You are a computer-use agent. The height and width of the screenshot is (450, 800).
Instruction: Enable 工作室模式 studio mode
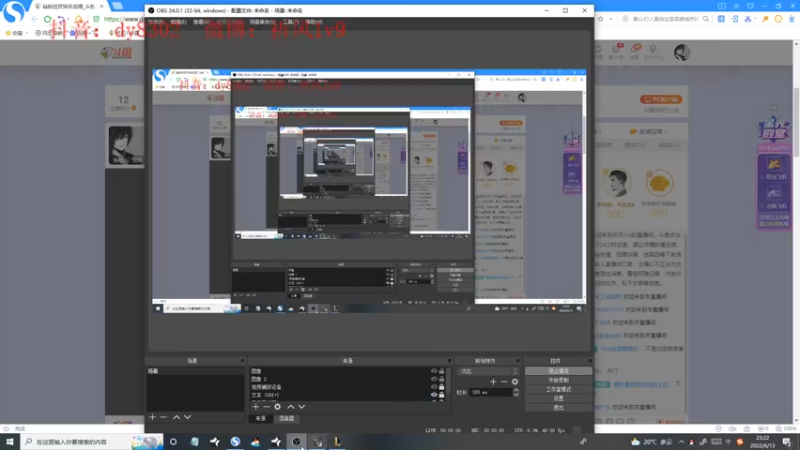coord(558,389)
